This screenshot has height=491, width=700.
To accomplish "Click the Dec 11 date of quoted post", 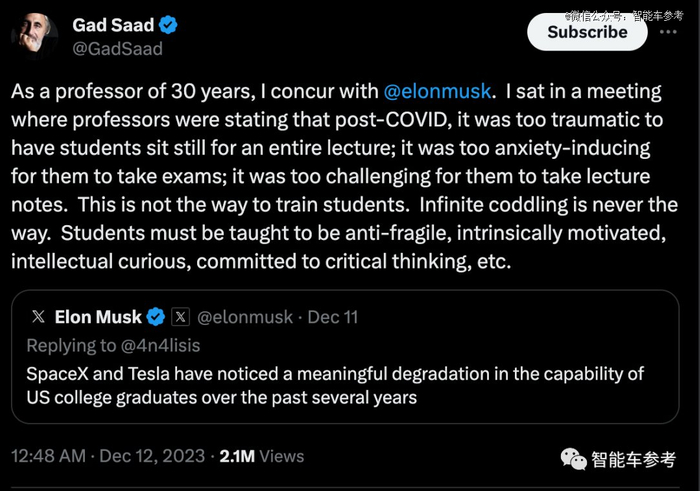I will (332, 317).
